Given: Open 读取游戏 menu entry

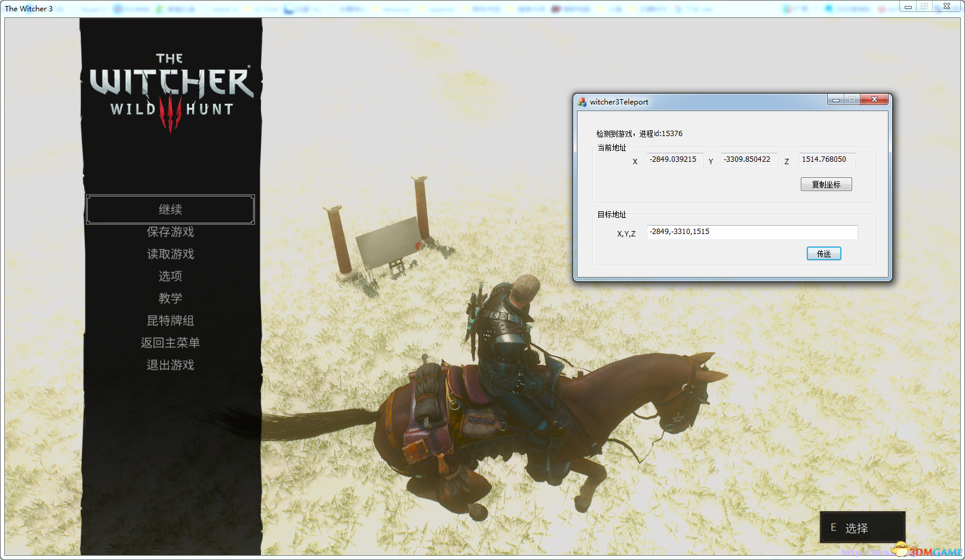Looking at the screenshot, I should tap(170, 254).
